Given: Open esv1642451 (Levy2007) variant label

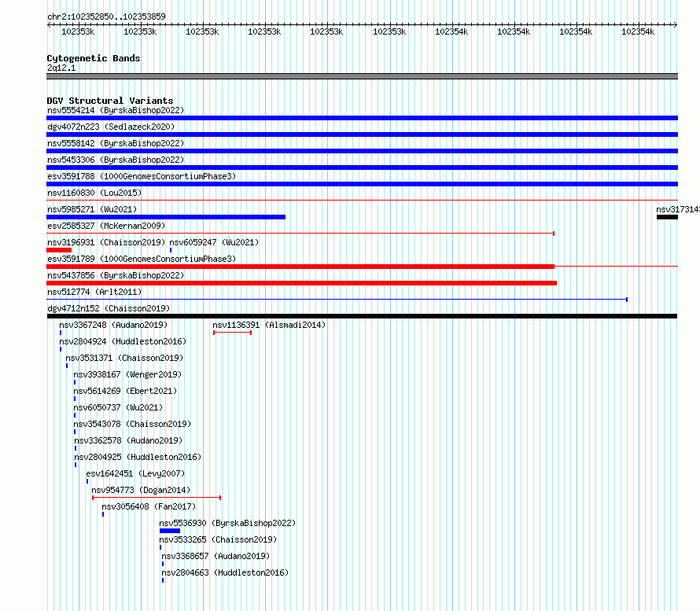Looking at the screenshot, I should 135,473.
